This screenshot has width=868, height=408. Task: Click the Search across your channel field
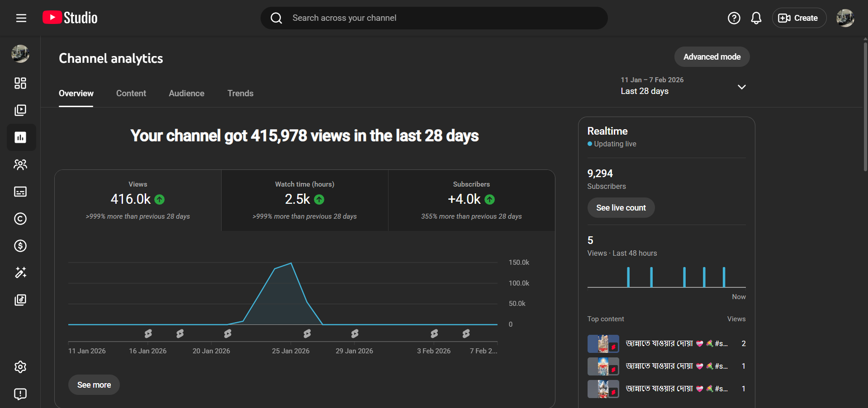pyautogui.click(x=434, y=18)
